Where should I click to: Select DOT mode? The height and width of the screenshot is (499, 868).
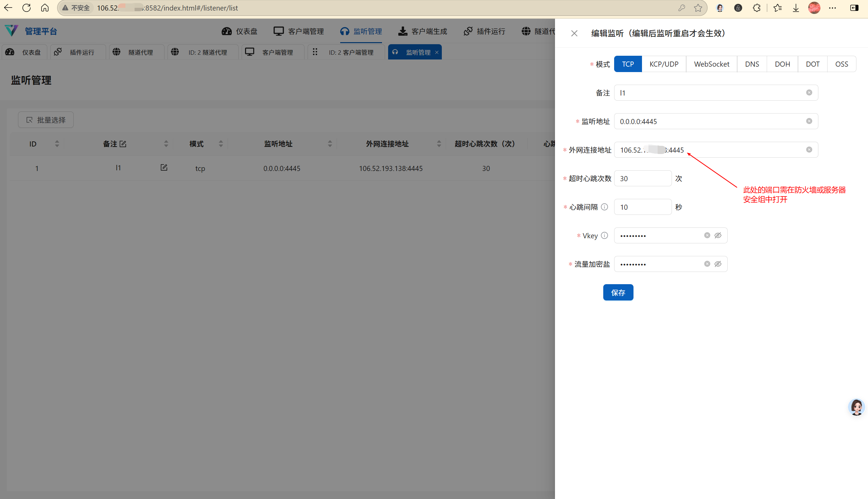point(813,64)
